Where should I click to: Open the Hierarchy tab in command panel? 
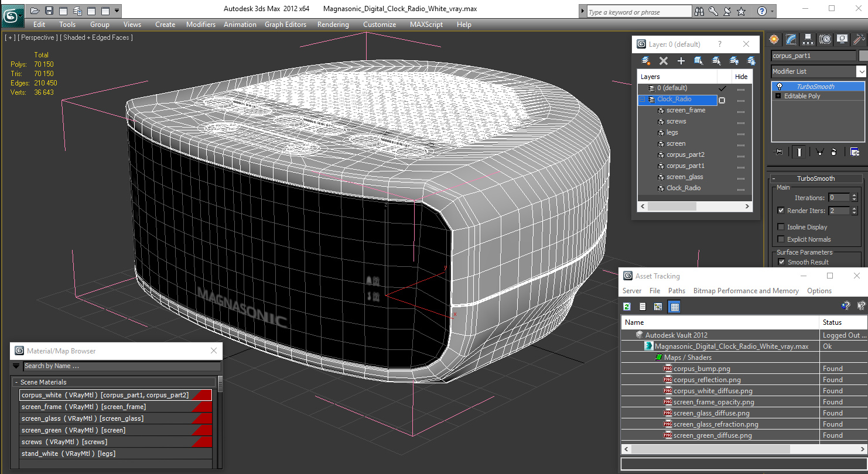(x=808, y=39)
